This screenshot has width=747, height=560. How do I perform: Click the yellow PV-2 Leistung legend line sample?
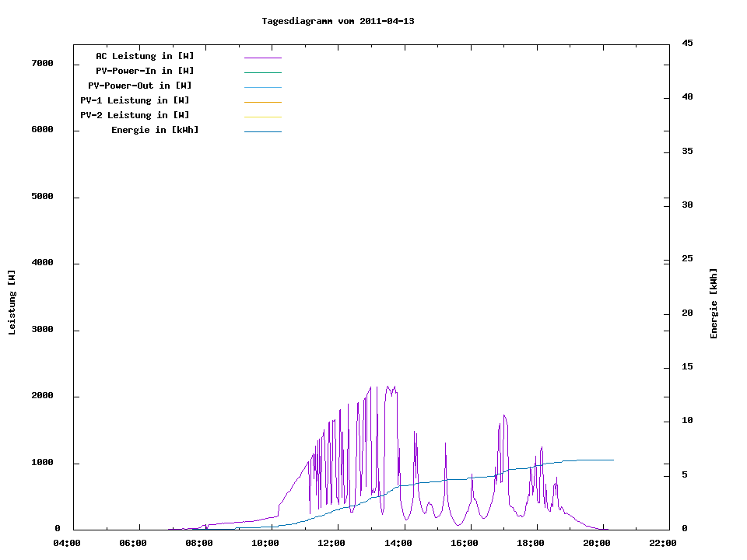[x=262, y=117]
